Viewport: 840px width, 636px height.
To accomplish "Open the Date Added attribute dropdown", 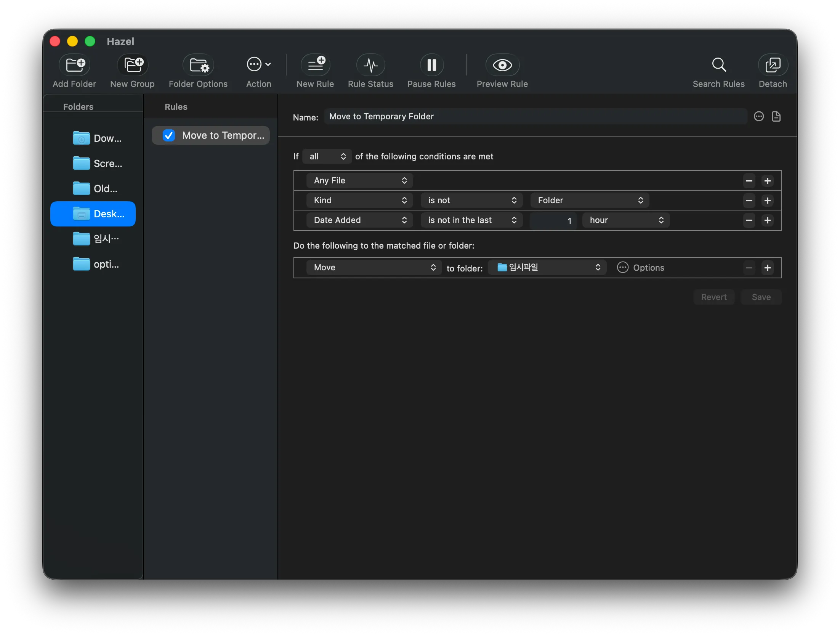I will [x=359, y=220].
